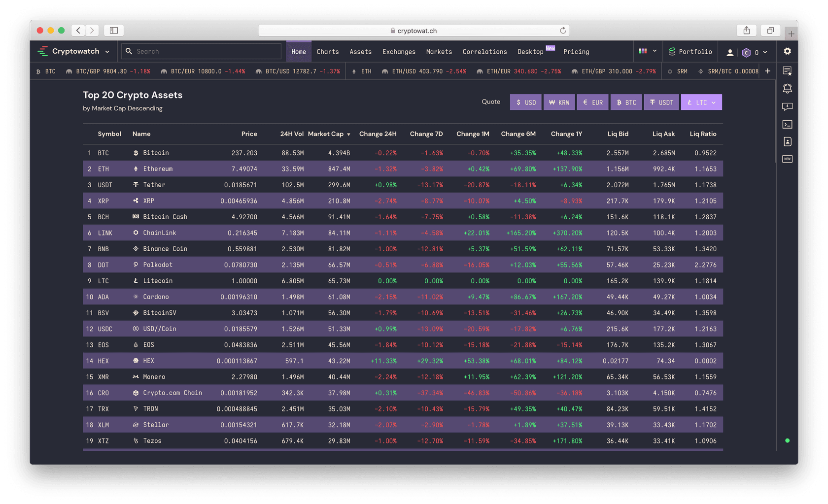Open the Assets tab
This screenshot has width=828, height=504.
click(x=361, y=52)
